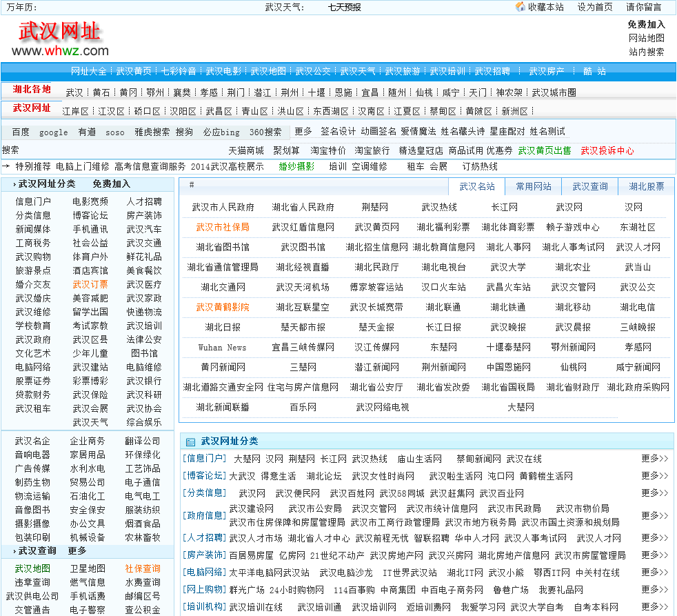Click the 请你留言 link
This screenshot has width=677, height=616.
(x=644, y=7)
